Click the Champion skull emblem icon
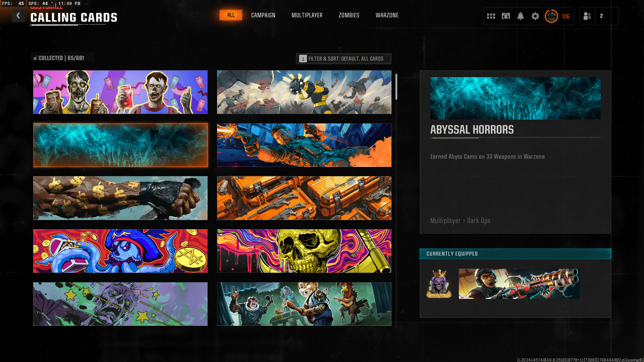This screenshot has width=644, height=362. tap(439, 284)
